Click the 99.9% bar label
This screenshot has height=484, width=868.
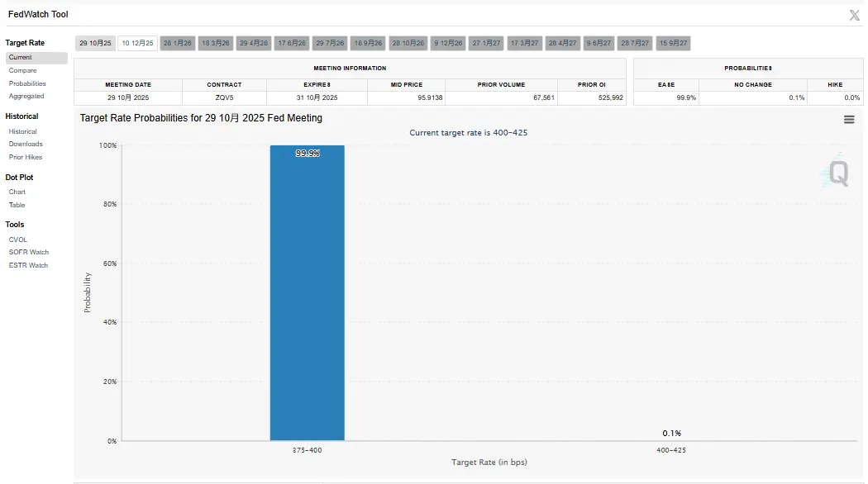pyautogui.click(x=308, y=154)
